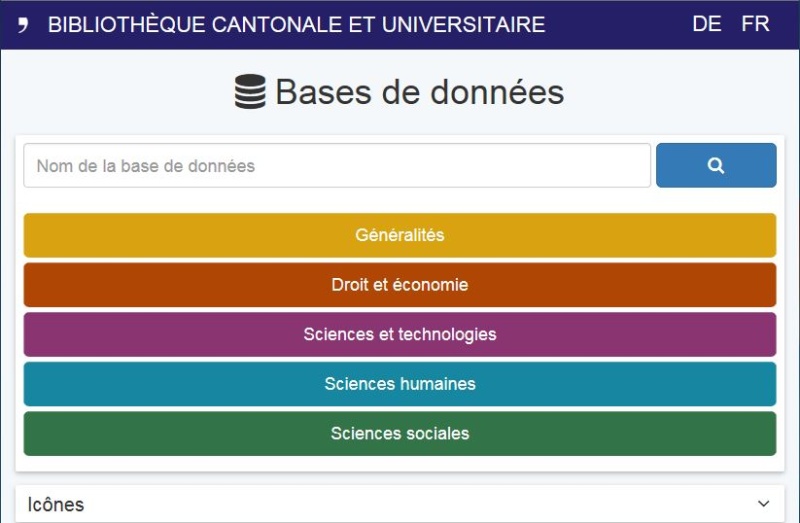The image size is (800, 523).
Task: Click the database stack icon
Action: click(x=250, y=93)
